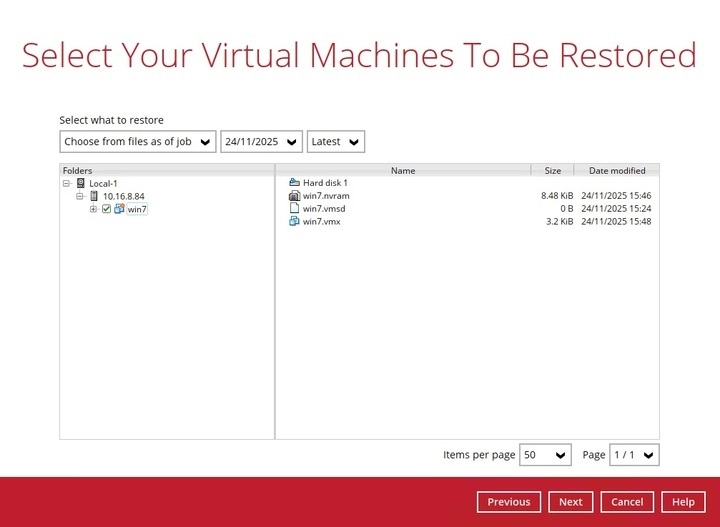Select the win7 tree label
720x527 pixels.
click(x=137, y=209)
